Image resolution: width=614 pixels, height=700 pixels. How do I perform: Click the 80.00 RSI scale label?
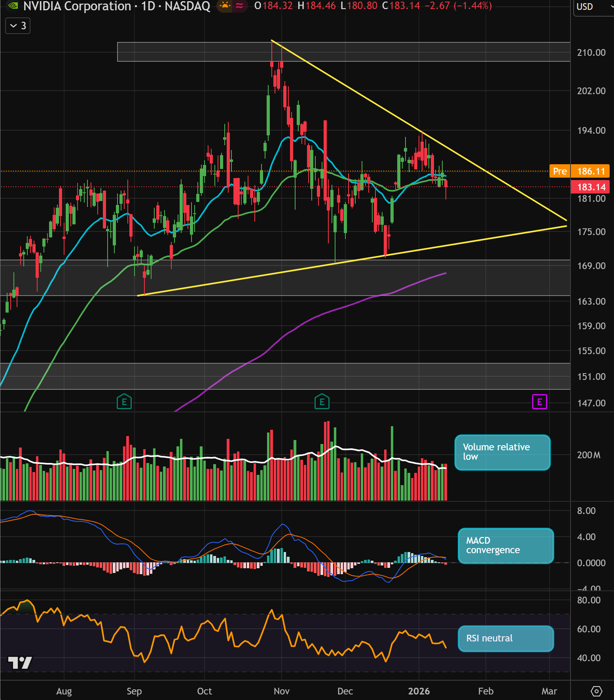[589, 600]
